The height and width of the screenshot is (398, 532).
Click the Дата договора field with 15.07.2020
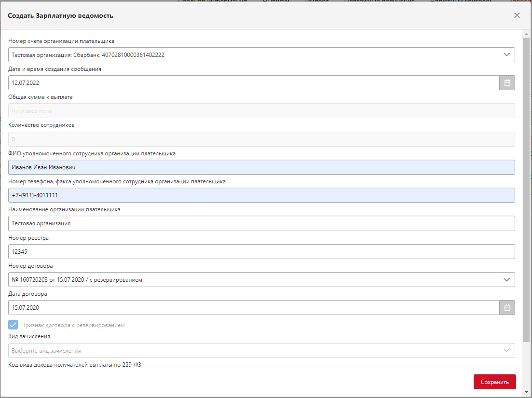254,308
